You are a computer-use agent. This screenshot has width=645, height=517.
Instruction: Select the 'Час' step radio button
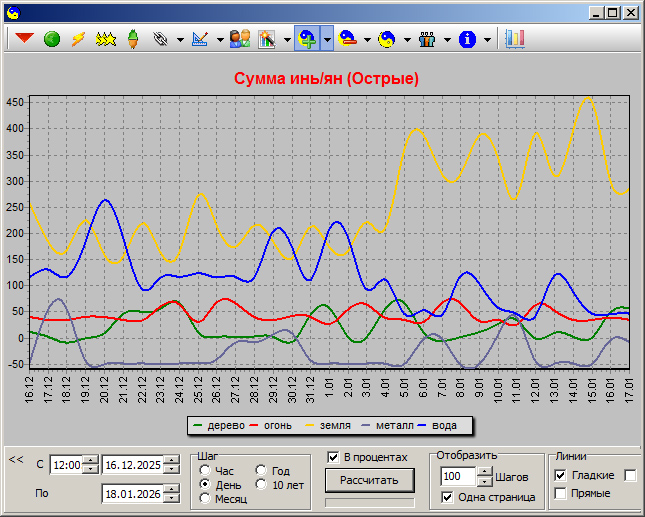click(x=206, y=470)
